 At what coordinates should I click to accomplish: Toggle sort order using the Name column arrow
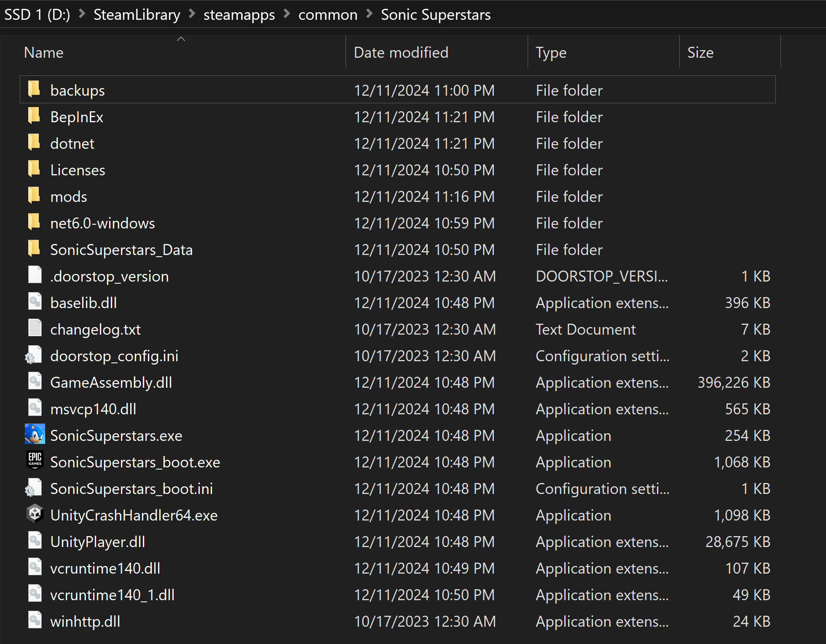click(x=181, y=38)
